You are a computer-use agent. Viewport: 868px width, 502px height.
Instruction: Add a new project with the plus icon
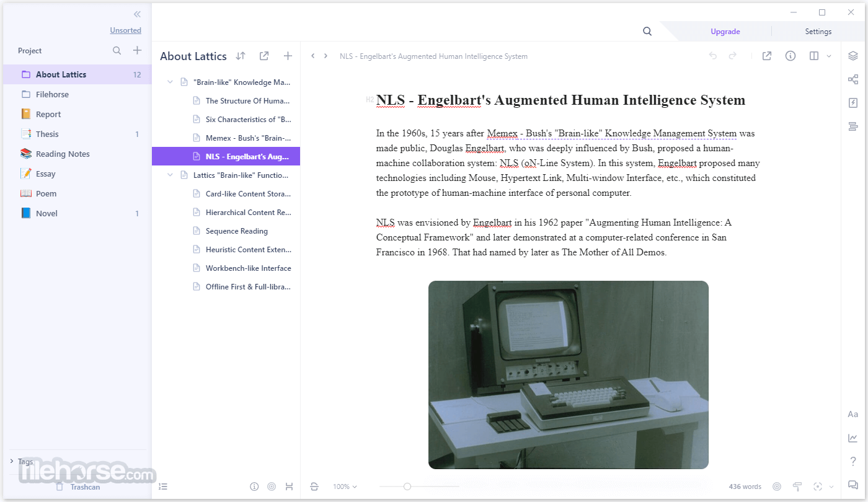tap(138, 51)
